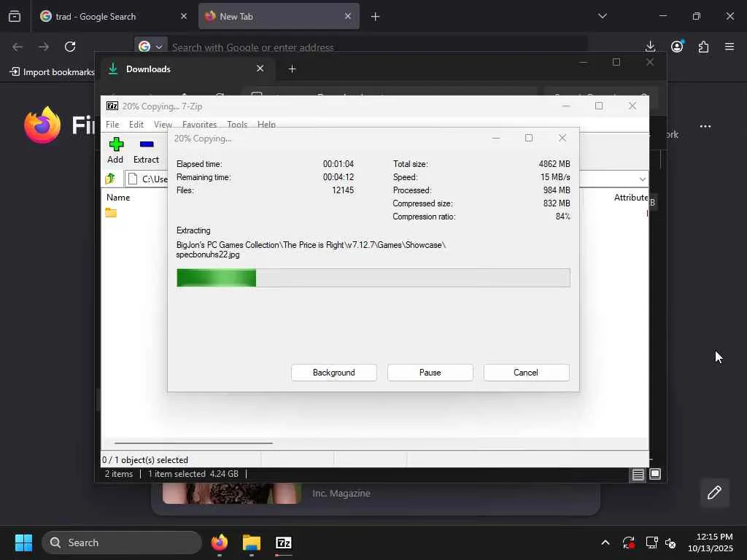Select the folder item in 7-Zip file list
The height and width of the screenshot is (560, 747).
(111, 212)
